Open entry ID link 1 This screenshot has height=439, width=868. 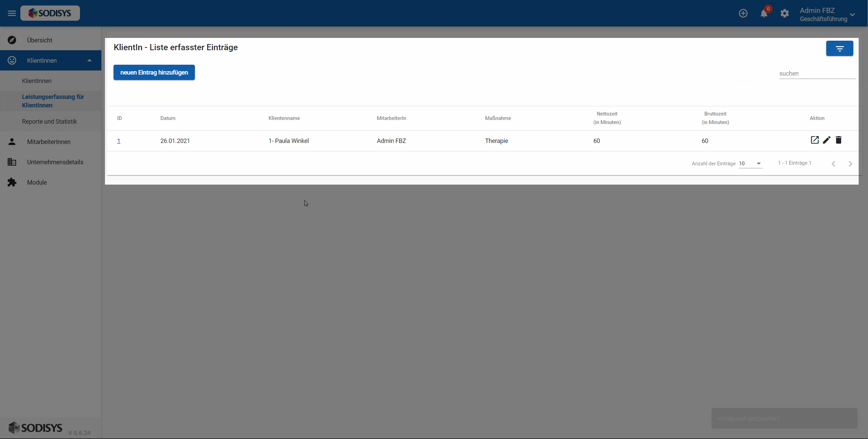point(119,141)
